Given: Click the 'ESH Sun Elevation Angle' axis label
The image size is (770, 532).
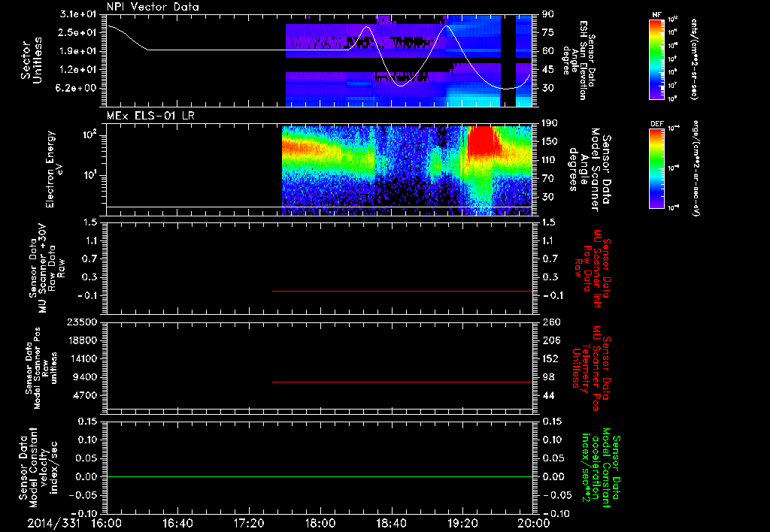Looking at the screenshot, I should tap(579, 60).
